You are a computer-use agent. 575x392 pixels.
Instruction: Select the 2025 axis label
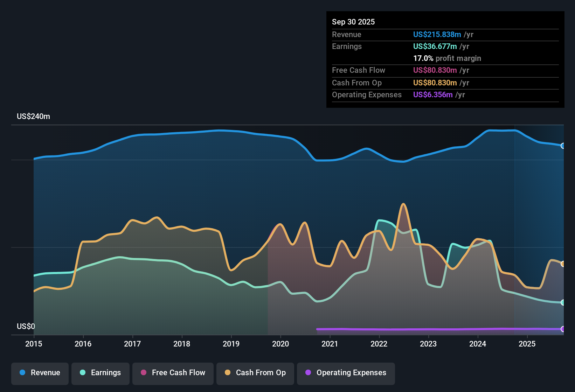coord(528,344)
